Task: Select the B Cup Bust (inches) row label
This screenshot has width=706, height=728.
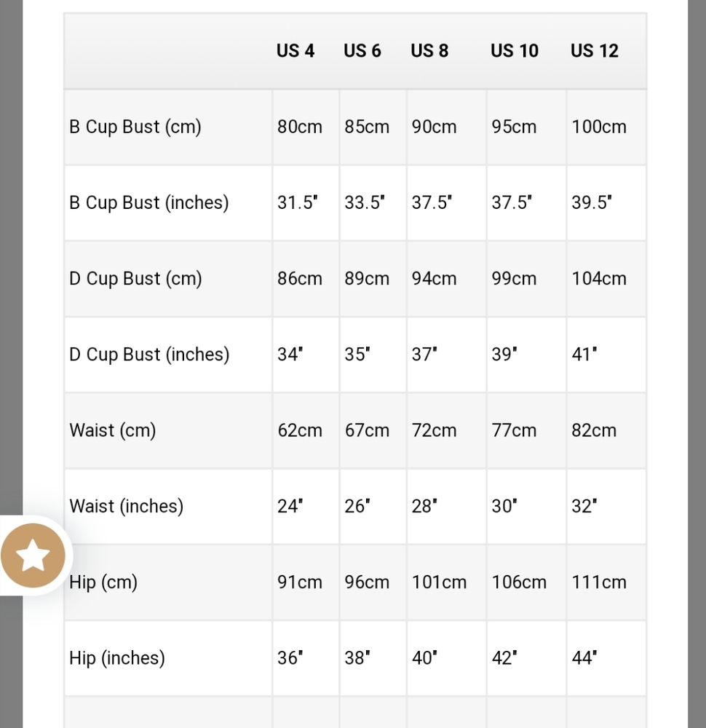Action: pyautogui.click(x=149, y=202)
